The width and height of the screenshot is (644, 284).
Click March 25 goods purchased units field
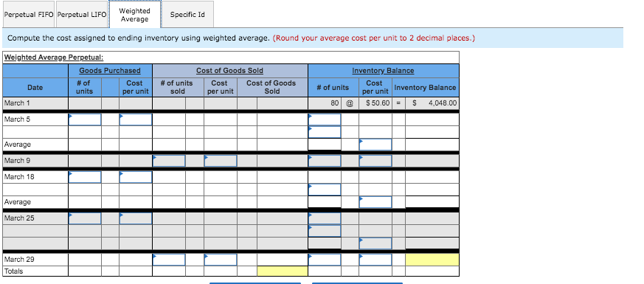pyautogui.click(x=85, y=218)
